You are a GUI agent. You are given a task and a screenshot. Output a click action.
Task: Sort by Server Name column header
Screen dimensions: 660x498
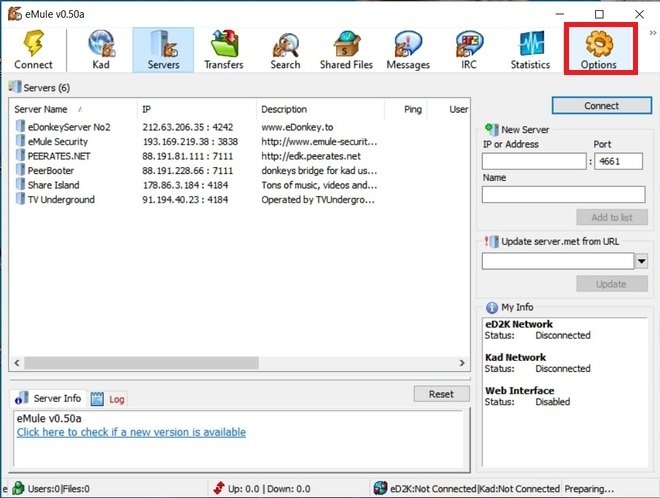pos(73,109)
